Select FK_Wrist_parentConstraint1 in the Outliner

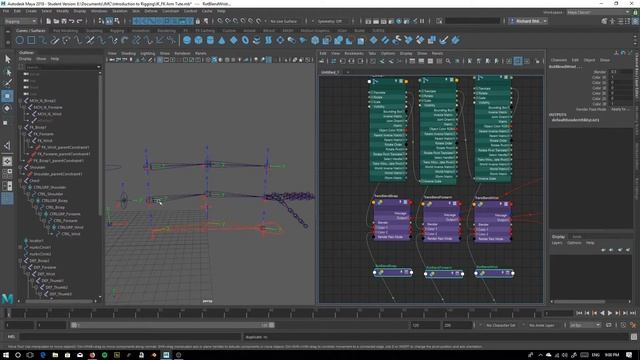coord(65,147)
